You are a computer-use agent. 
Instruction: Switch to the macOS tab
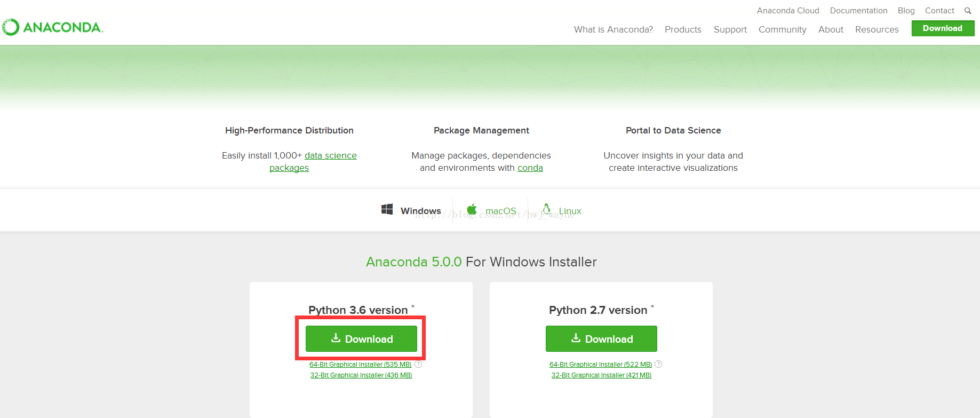(491, 210)
